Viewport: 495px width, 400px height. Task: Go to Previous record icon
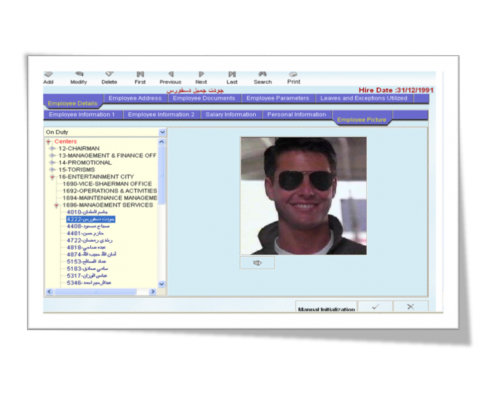[x=171, y=74]
